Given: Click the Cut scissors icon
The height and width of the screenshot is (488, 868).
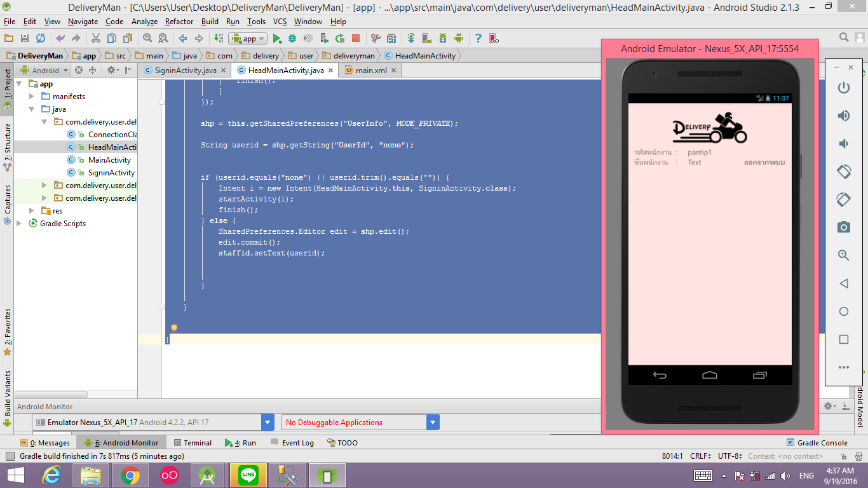Looking at the screenshot, I should coord(95,39).
